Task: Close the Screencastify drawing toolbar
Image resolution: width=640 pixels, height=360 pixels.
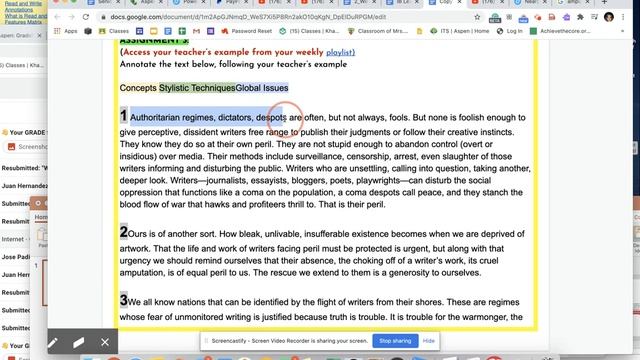Action: coord(105,342)
